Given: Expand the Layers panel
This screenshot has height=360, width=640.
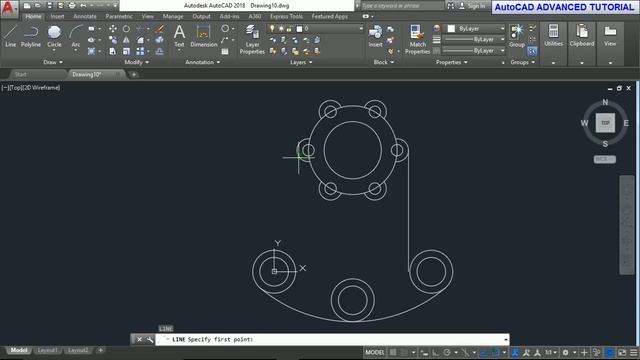Looking at the screenshot, I should 301,62.
